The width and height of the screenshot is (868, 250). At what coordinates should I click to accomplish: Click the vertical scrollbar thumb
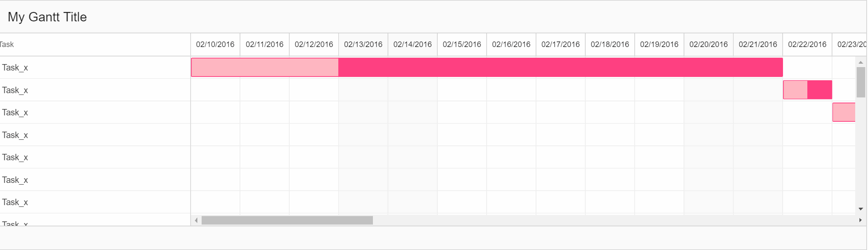pos(861,82)
